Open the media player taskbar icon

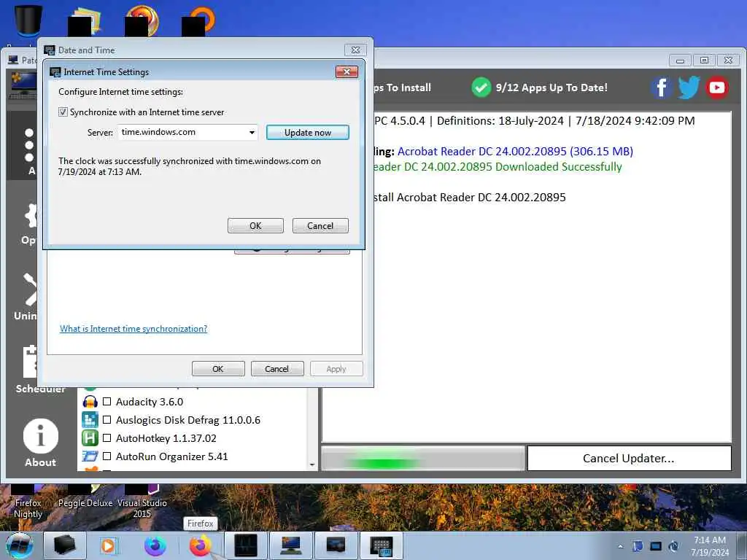(109, 545)
